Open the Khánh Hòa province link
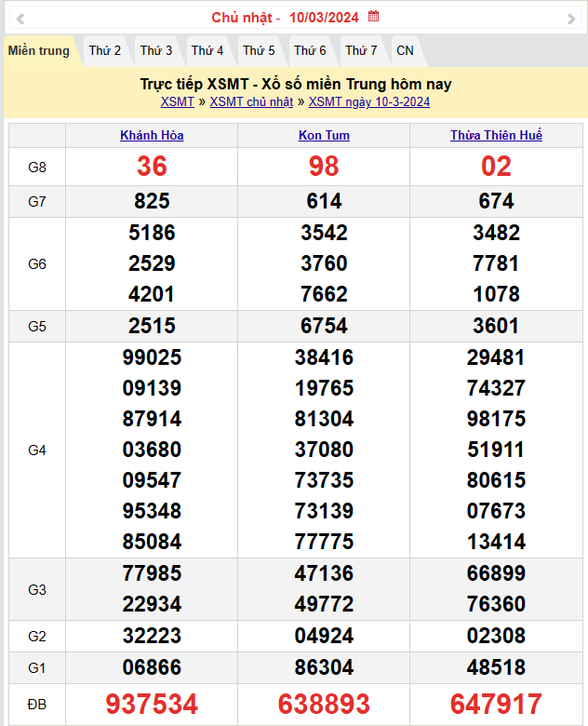 [152, 136]
